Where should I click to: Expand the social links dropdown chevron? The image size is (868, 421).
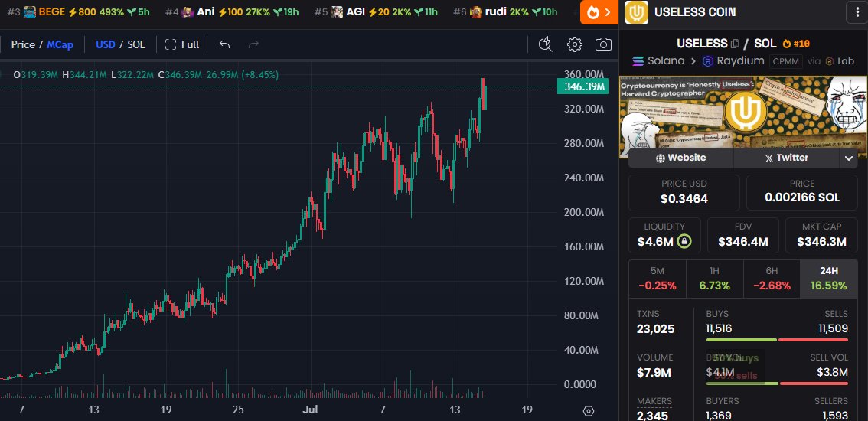(849, 158)
